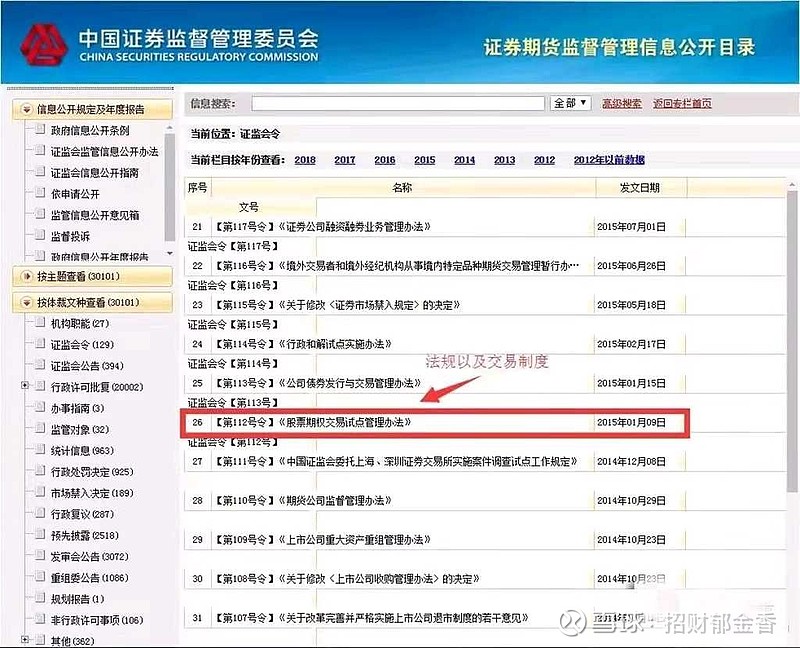
Task: Click the text 证监会令【第116号】
Action: (x=233, y=285)
